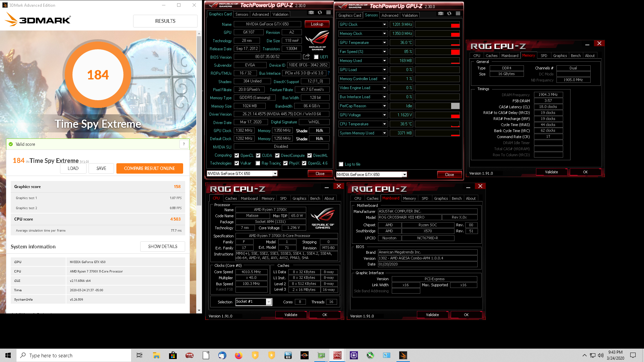Open Thunderbird from the taskbar
The image size is (644, 362).
click(222, 355)
